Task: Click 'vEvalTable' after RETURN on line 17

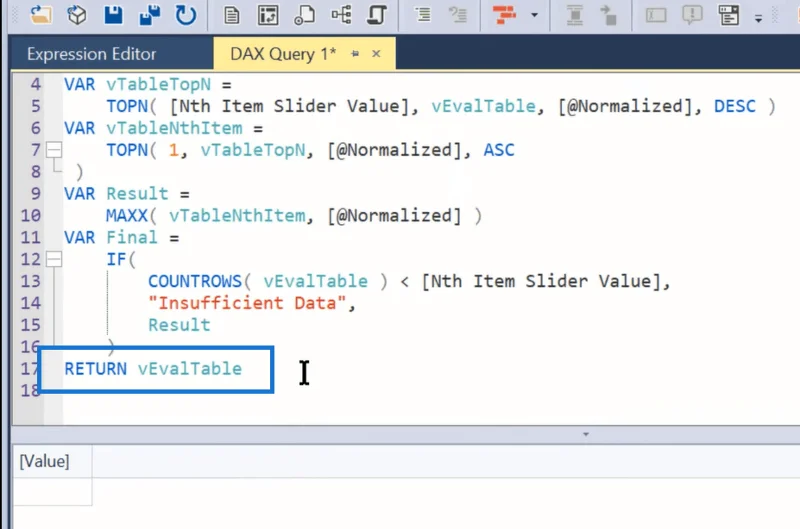Action: [189, 369]
